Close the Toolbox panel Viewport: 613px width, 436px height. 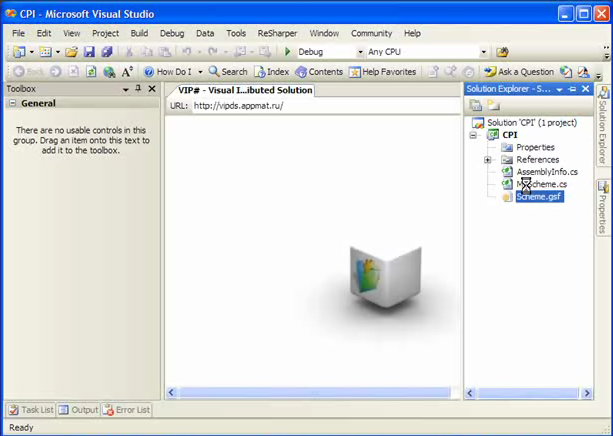tap(152, 89)
